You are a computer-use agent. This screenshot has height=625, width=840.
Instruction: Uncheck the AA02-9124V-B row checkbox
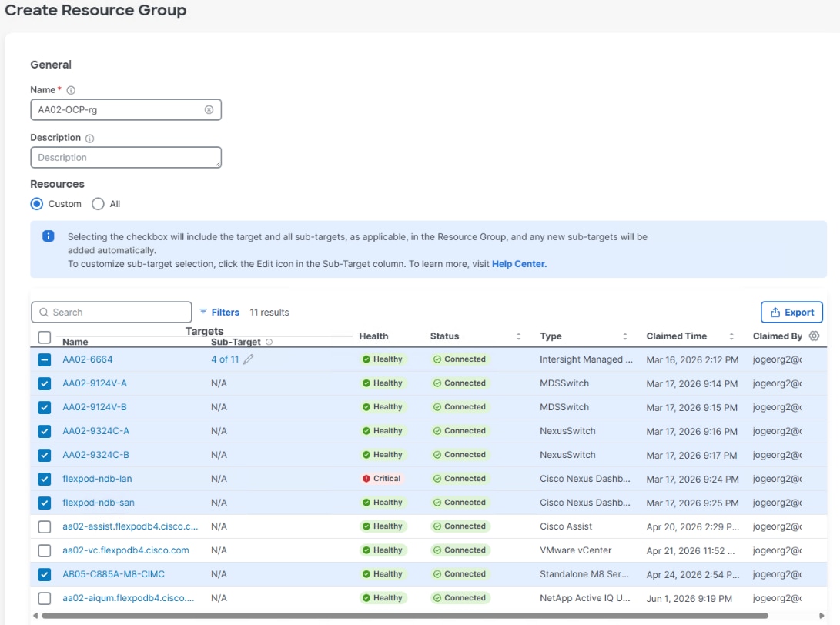tap(45, 408)
